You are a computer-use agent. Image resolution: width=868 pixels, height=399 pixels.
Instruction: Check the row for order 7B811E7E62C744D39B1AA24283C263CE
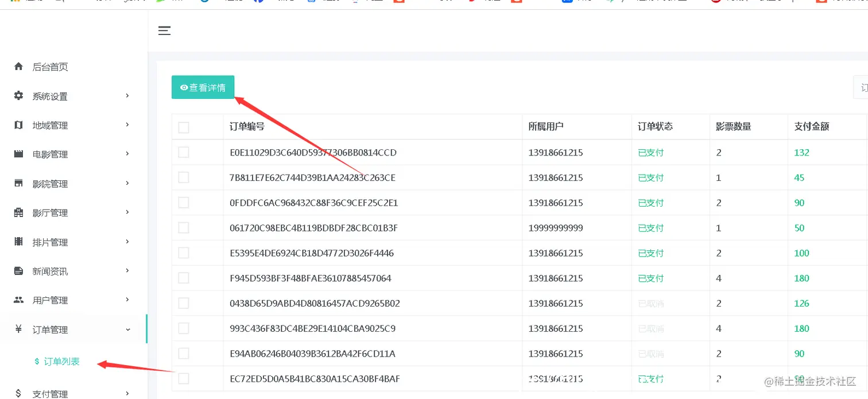[184, 177]
